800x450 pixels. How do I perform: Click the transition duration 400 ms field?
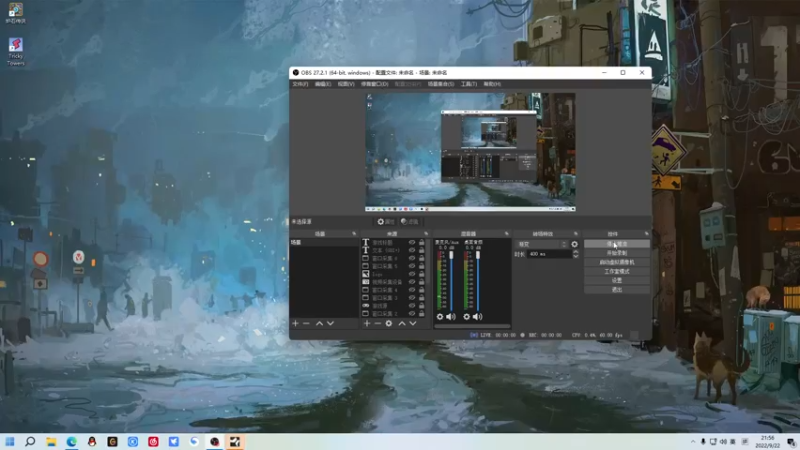(549, 254)
